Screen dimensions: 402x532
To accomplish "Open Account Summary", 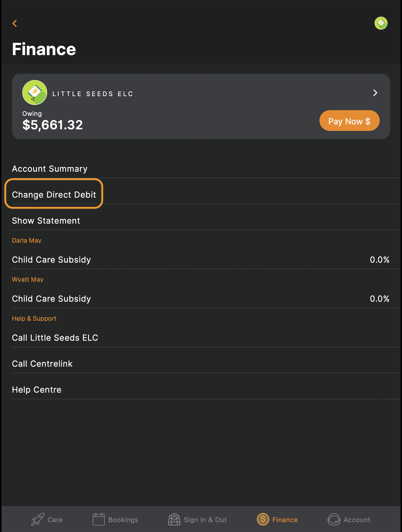I will [x=49, y=168].
